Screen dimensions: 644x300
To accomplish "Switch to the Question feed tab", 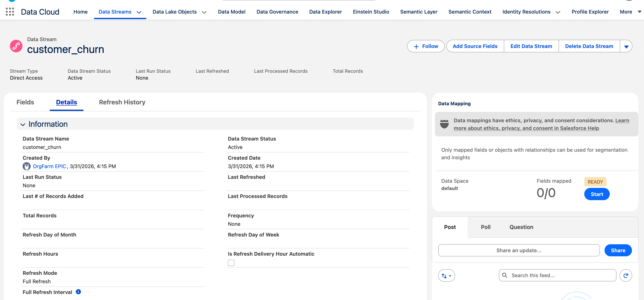I will (521, 227).
